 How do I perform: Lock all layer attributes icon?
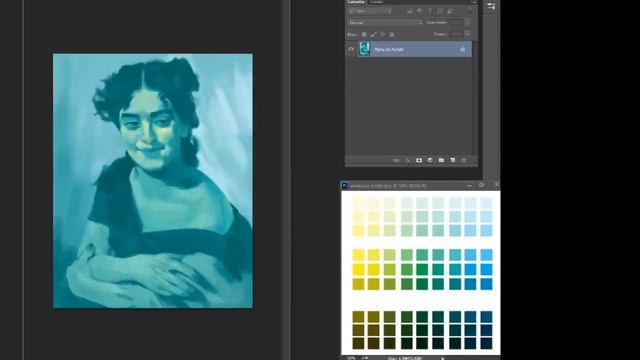(x=392, y=35)
